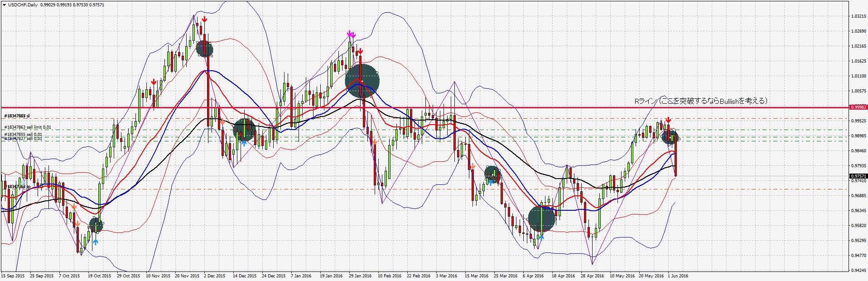Click the '7 Jan 2016' date label

tap(301, 276)
